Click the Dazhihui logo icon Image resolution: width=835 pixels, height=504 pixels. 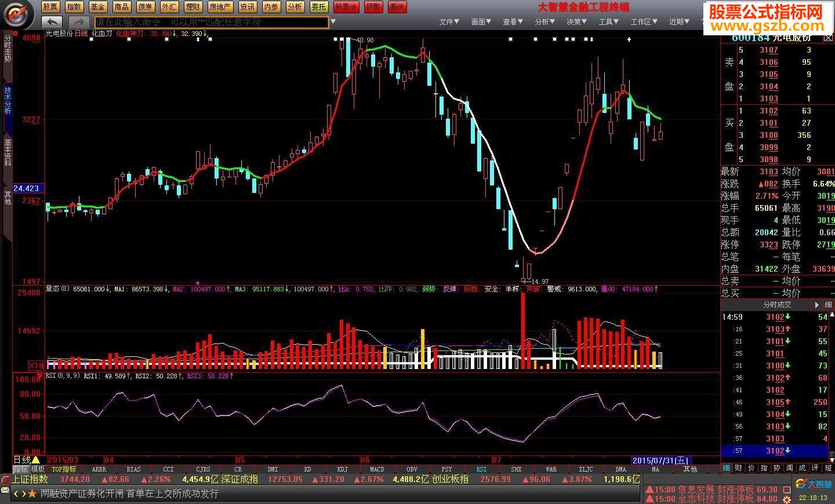click(17, 14)
